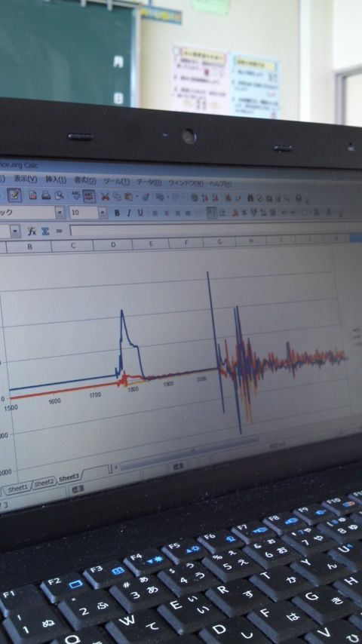This screenshot has height=644, width=362.
Task: Insert a Hyperlink via the globe icon
Action: (195, 198)
